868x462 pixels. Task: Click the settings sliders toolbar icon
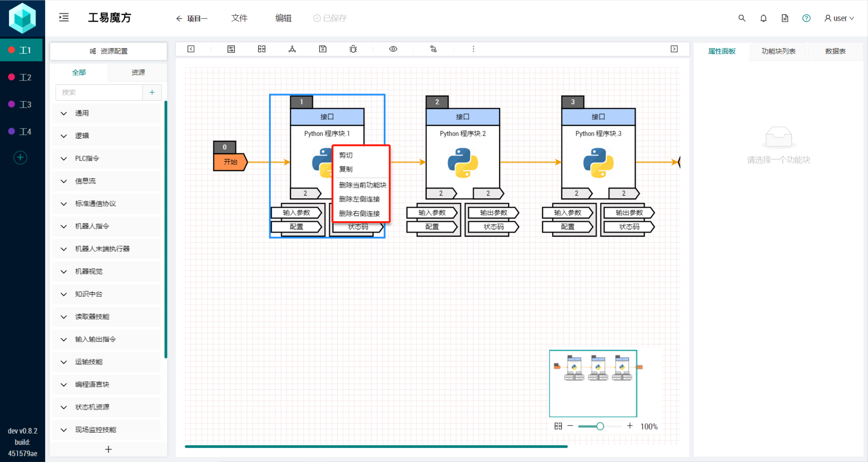pyautogui.click(x=231, y=49)
